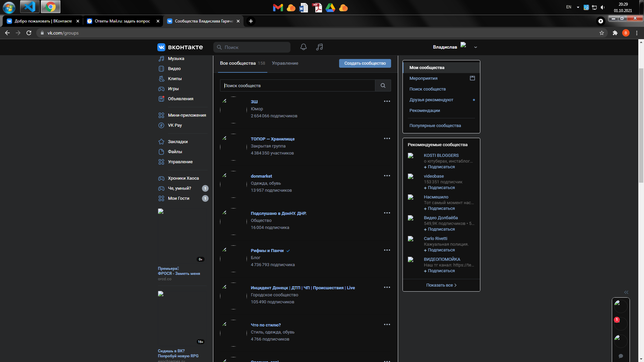This screenshot has width=644, height=362.
Task: Open new browser tab
Action: (x=251, y=21)
